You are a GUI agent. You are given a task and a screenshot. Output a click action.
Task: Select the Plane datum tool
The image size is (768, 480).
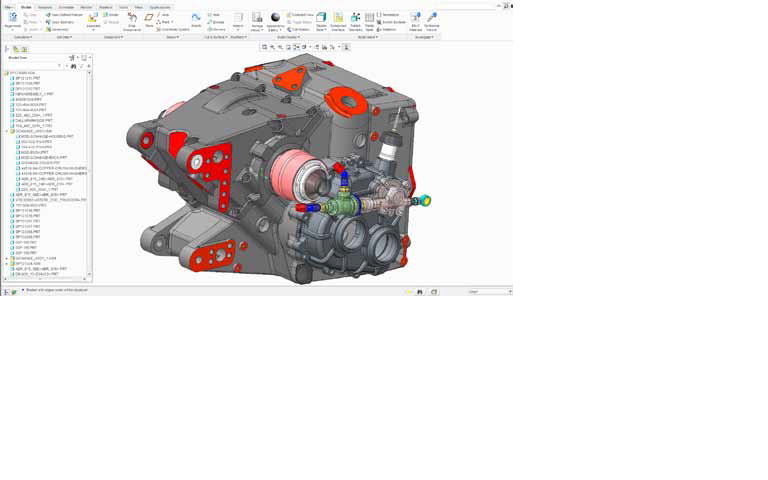point(149,19)
